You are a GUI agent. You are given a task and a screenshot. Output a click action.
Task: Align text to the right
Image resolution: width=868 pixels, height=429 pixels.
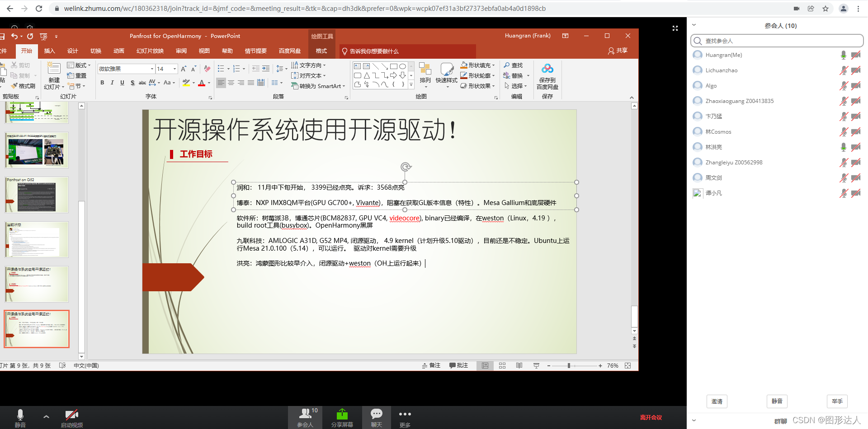tap(241, 83)
